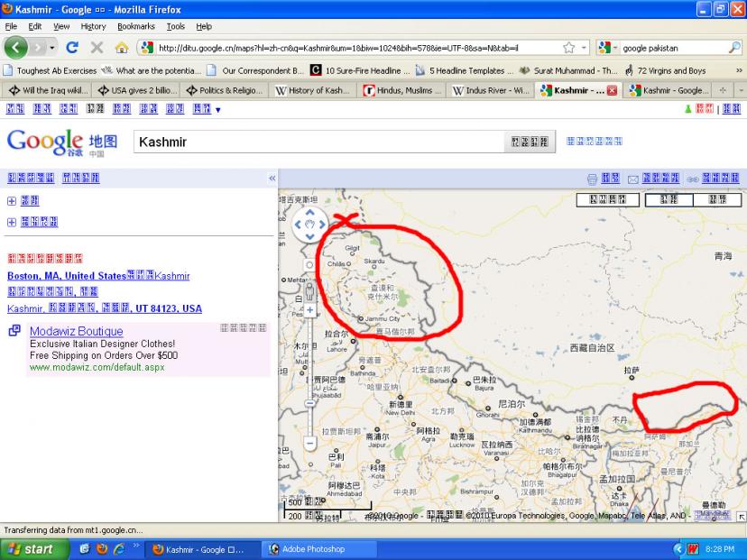Click the Jammu City label on the map

tap(383, 318)
